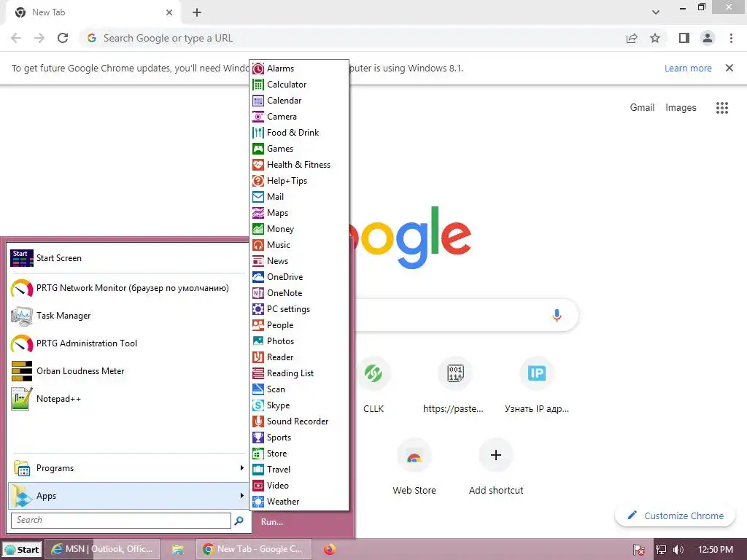Open the Chrome tab search dropdown
Screen dimensions: 747x560
656,12
